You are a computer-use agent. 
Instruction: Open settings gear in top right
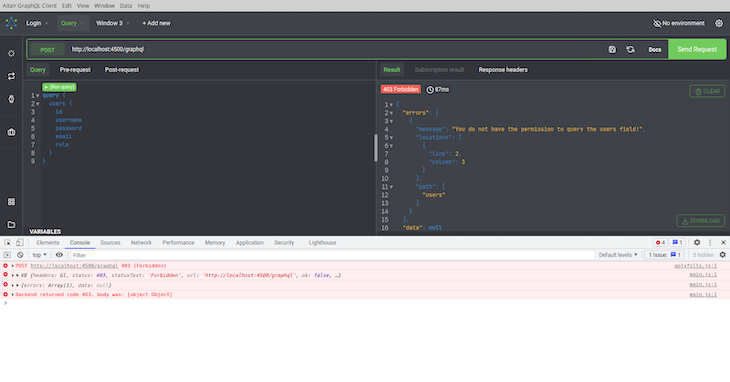tap(719, 23)
